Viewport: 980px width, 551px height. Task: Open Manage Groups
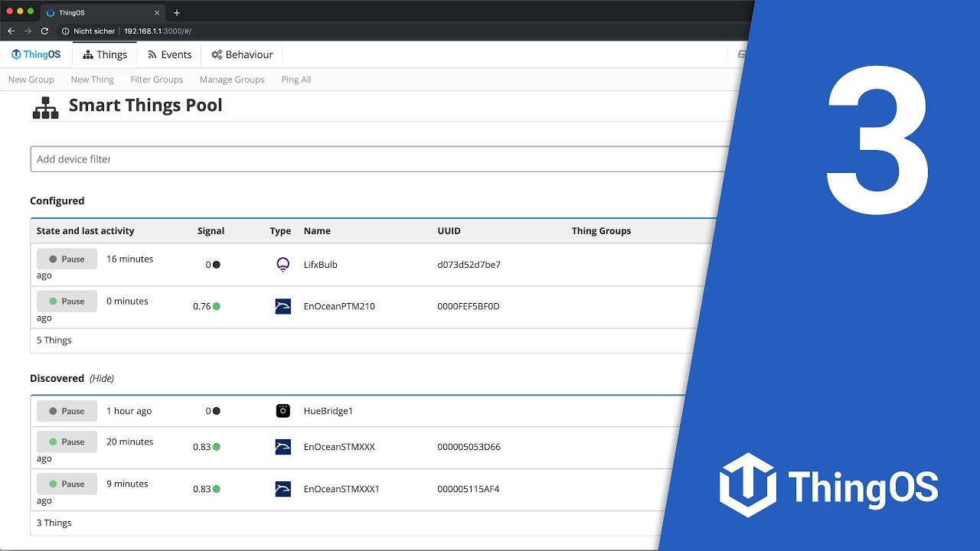tap(232, 80)
